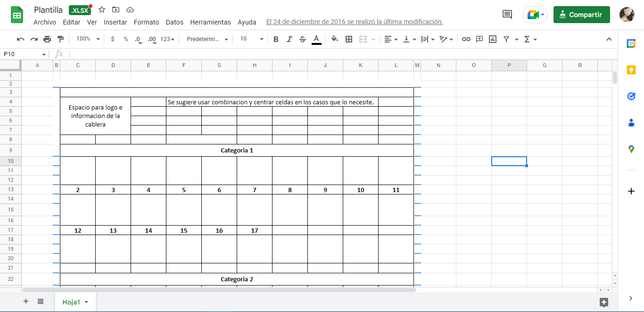Open the Google account avatar
The image size is (644, 312).
(x=627, y=15)
